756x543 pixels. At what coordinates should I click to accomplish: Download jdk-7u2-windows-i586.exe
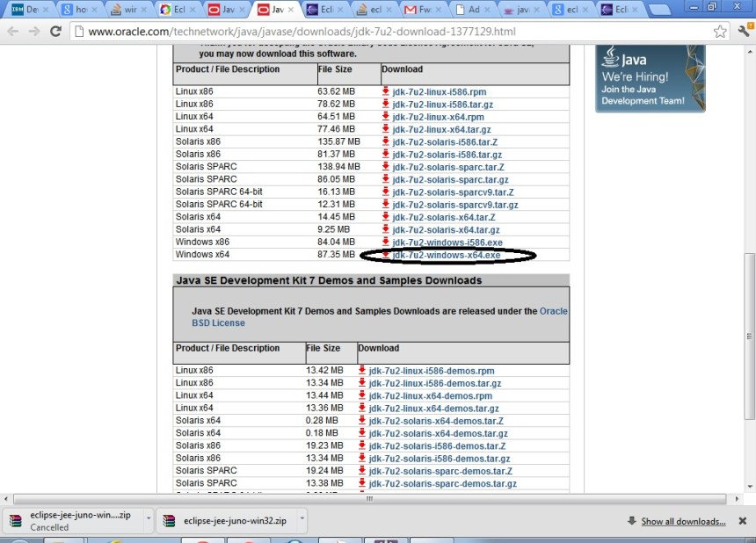[x=447, y=243]
